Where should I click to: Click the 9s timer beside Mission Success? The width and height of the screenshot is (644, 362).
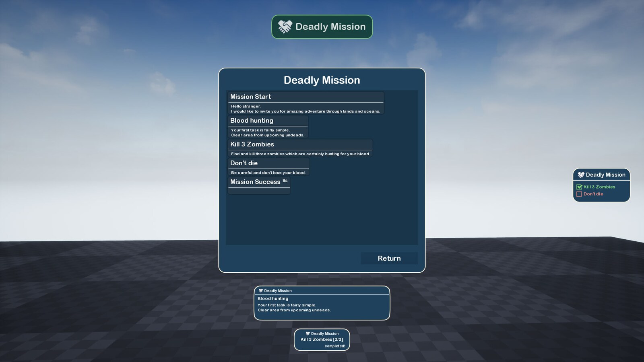pos(285,181)
